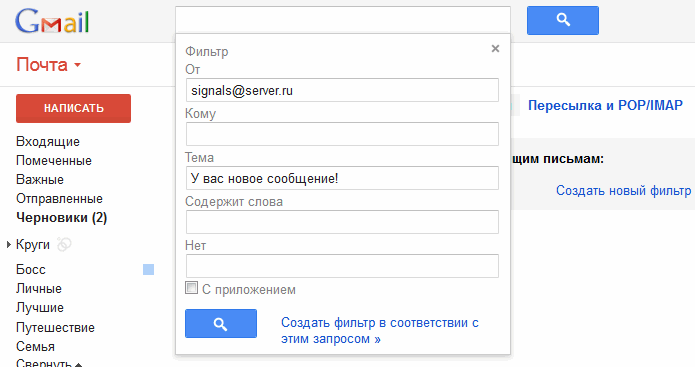This screenshot has width=695, height=367.
Task: Click the 'Тема' subject field
Action: click(x=342, y=178)
